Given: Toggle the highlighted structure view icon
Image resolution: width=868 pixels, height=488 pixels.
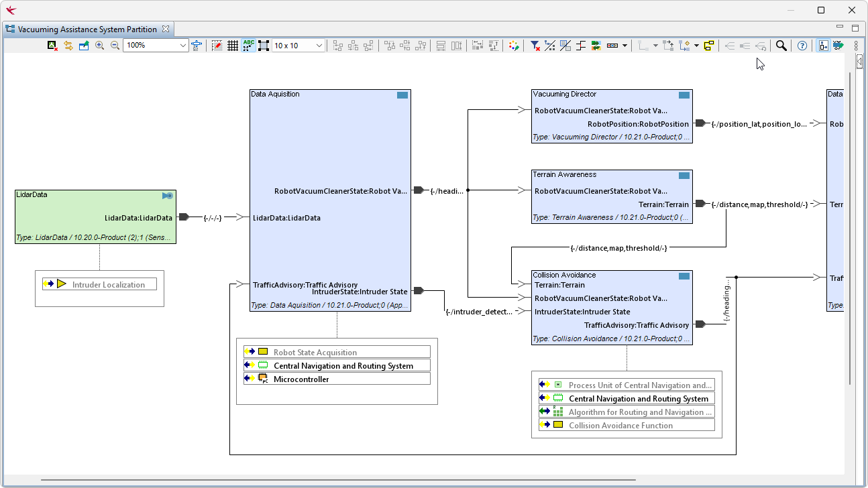Looking at the screenshot, I should point(824,46).
